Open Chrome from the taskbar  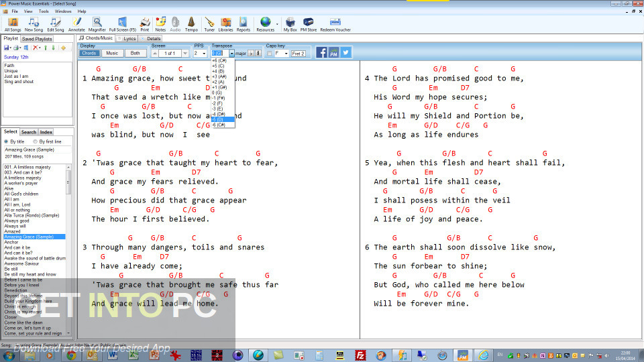pyautogui.click(x=72, y=355)
